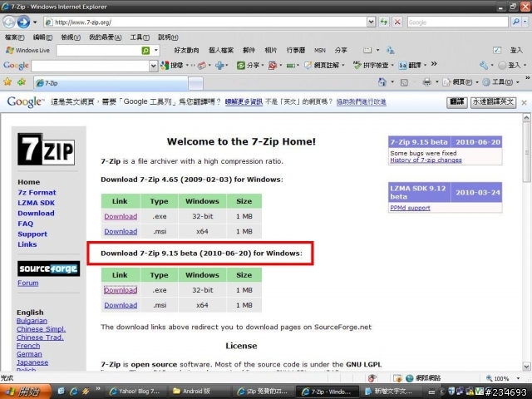Open the 檢視(V) menu
Viewport: 532px width, 399px height.
point(71,37)
